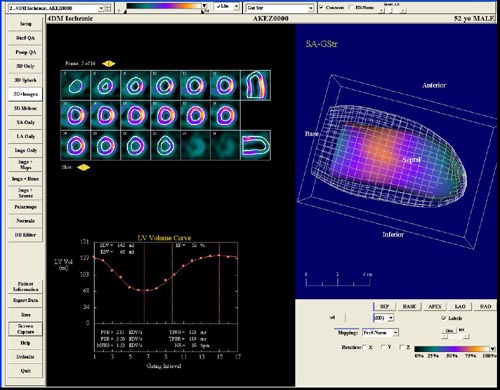Click the 'SA-GStr' title text

point(321,44)
